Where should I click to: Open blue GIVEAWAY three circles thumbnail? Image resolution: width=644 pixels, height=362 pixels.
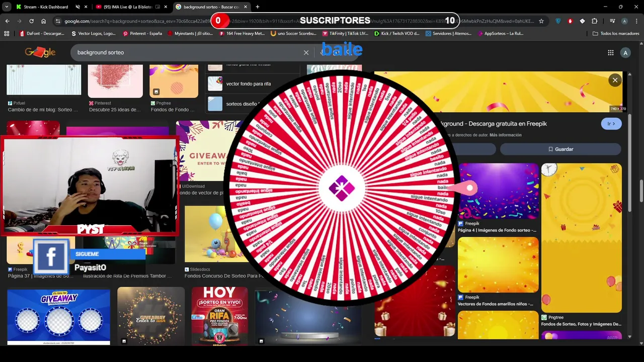tap(58, 317)
